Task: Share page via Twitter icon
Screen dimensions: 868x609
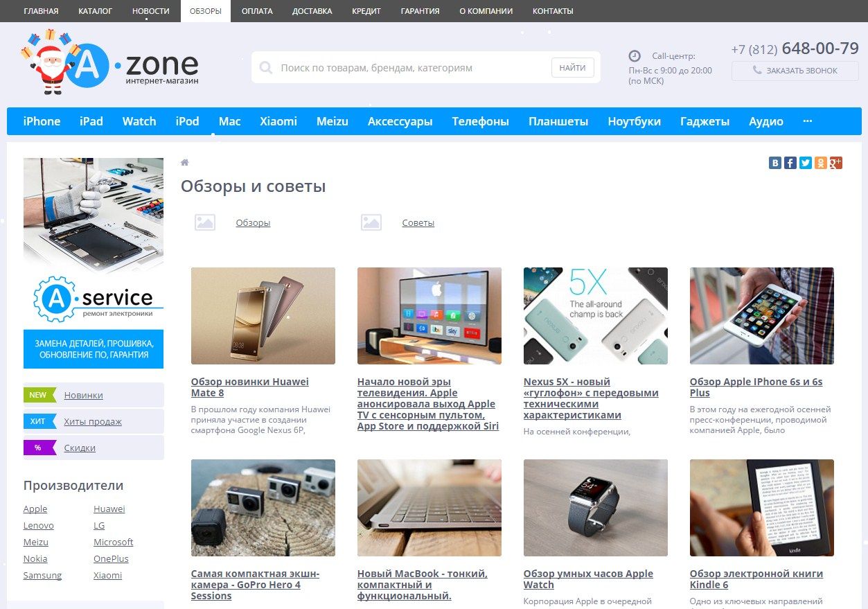Action: click(806, 163)
